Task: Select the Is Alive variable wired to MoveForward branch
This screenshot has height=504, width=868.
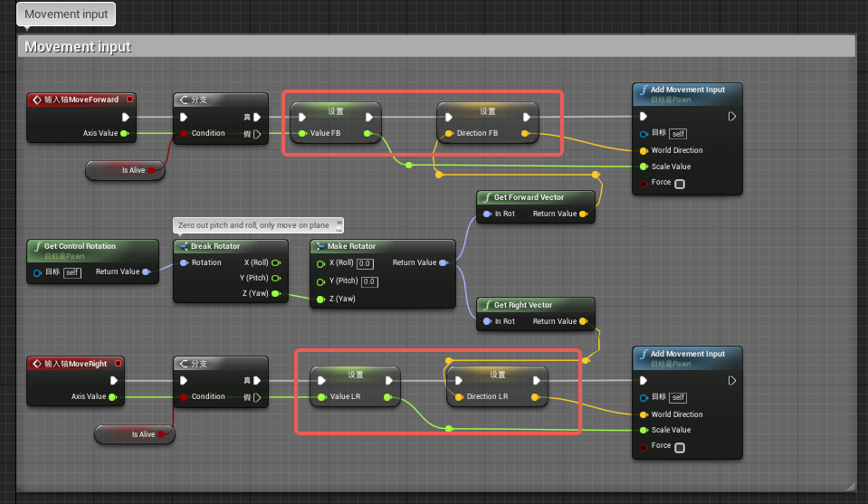Action: click(126, 170)
